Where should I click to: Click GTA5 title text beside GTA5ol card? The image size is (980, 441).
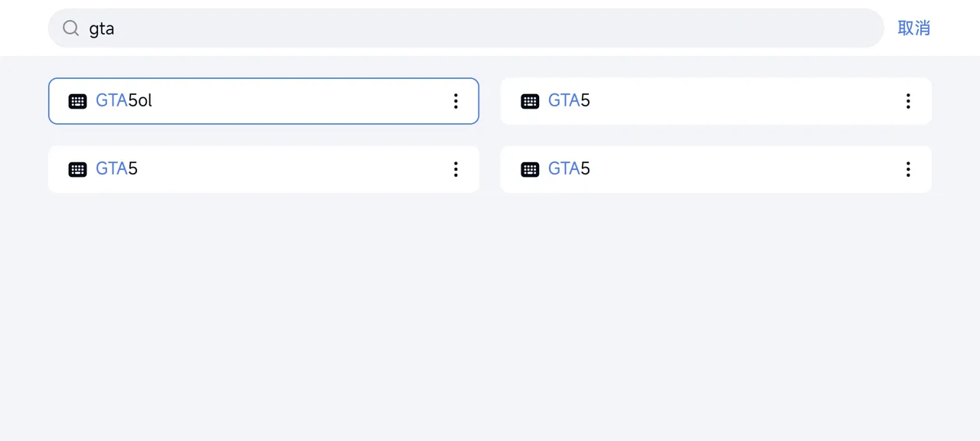569,100
